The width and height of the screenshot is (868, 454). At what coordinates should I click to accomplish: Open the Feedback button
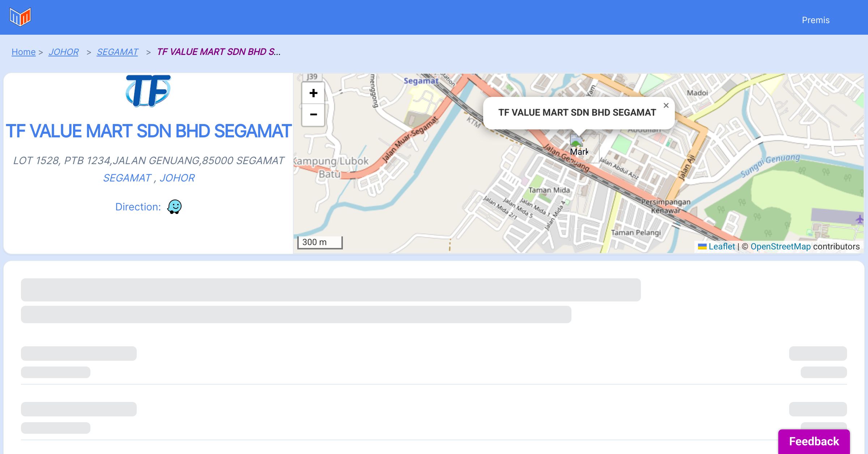click(814, 441)
